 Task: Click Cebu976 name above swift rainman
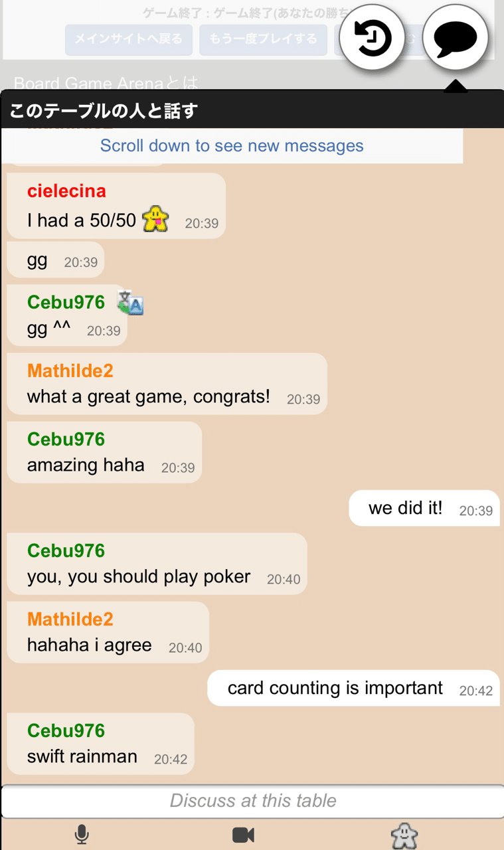coord(66,730)
